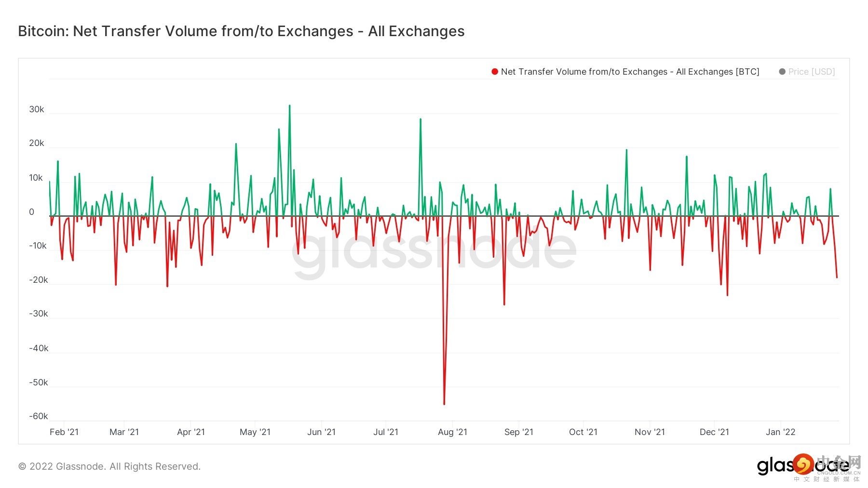Click the gray Price legend dot

[x=782, y=72]
